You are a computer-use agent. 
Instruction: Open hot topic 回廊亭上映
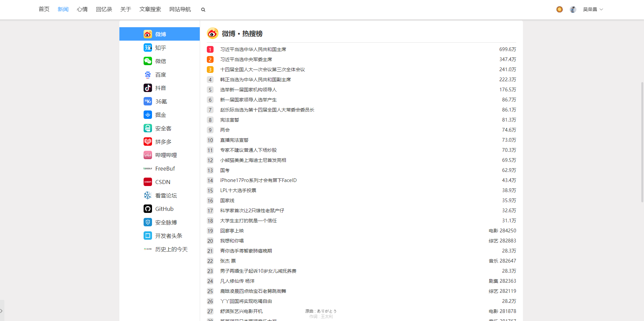click(232, 231)
